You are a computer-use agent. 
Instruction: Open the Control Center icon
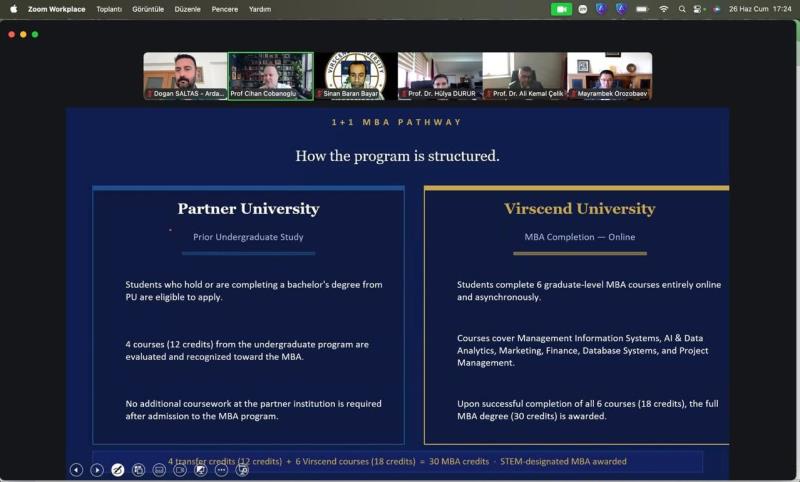[697, 9]
